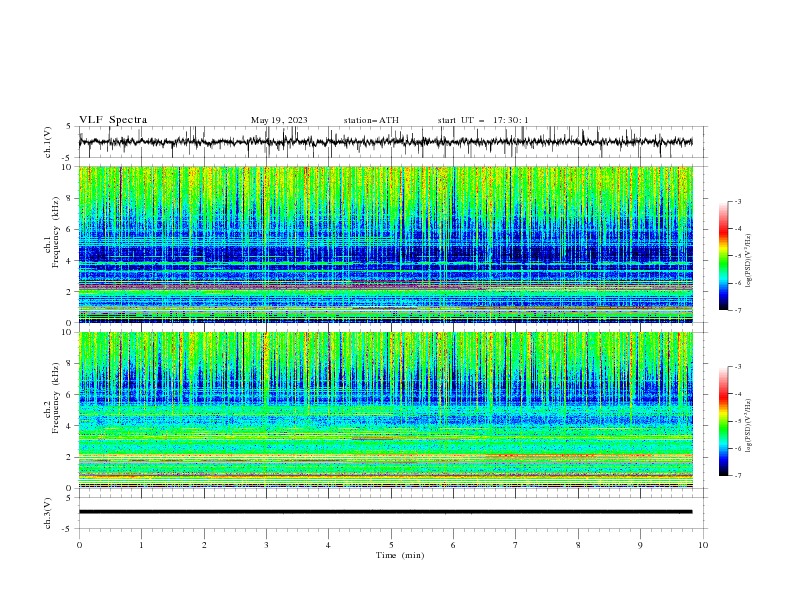The image size is (792, 612).
Task: Click the ch.2 spectrogram color bar
Action: [723, 421]
